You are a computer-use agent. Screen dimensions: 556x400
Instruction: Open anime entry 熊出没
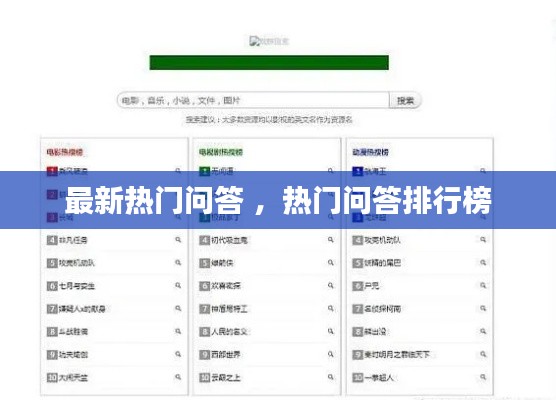(x=375, y=332)
